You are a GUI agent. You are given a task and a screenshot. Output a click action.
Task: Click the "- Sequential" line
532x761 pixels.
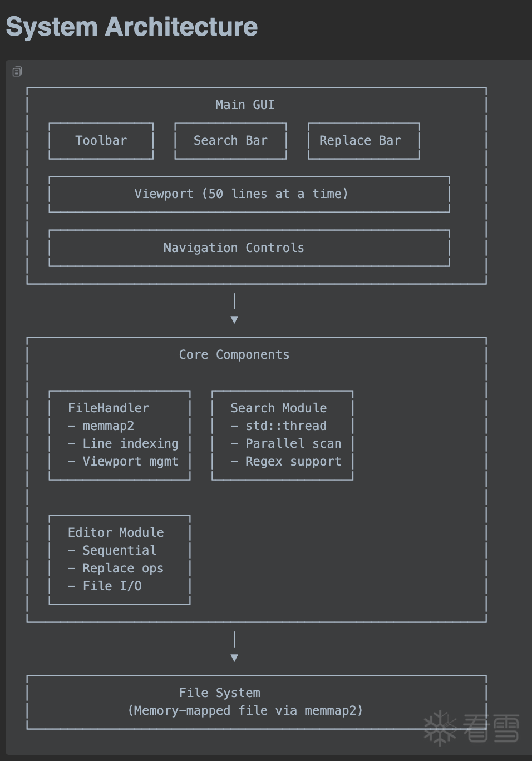click(112, 550)
